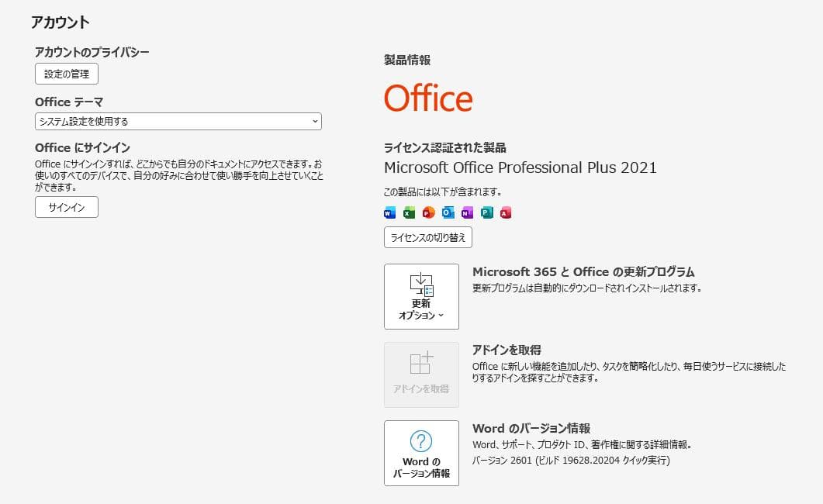Viewport: 823px width, 504px height.
Task: Click the アドインを取得 grid icon
Action: click(420, 364)
